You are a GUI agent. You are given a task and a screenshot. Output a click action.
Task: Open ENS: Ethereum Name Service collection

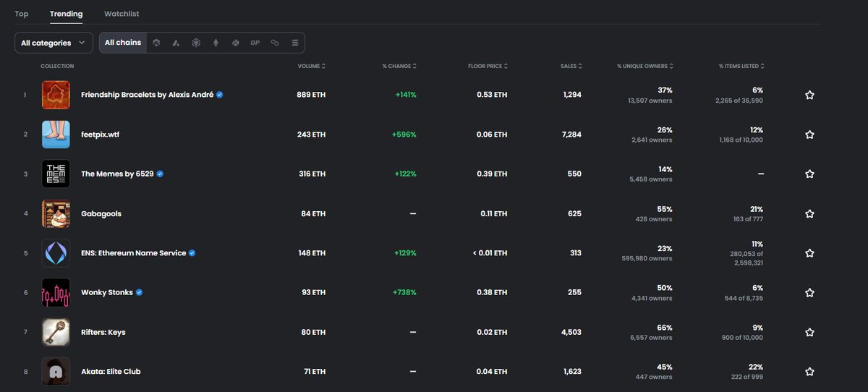coord(133,253)
